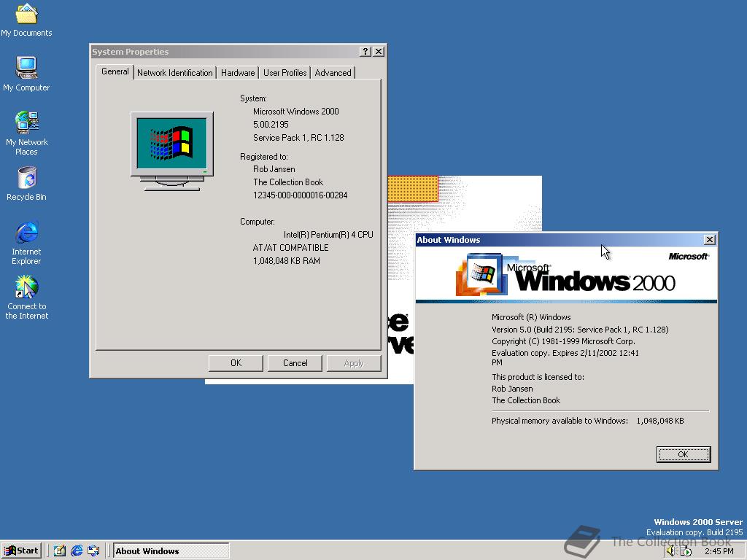Click the version text "5.00.2195"
The height and width of the screenshot is (560, 747).
click(x=271, y=124)
